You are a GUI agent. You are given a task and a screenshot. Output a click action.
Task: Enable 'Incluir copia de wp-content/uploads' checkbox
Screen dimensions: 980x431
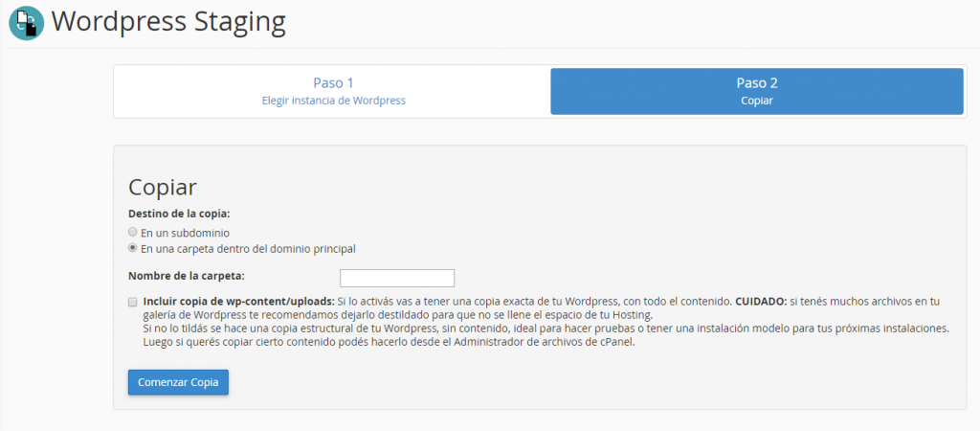[132, 302]
